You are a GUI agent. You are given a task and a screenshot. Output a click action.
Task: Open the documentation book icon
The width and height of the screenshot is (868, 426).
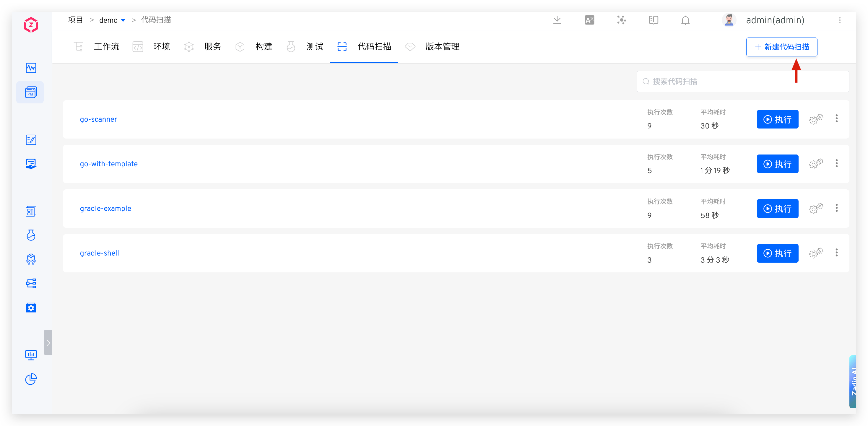(x=653, y=20)
